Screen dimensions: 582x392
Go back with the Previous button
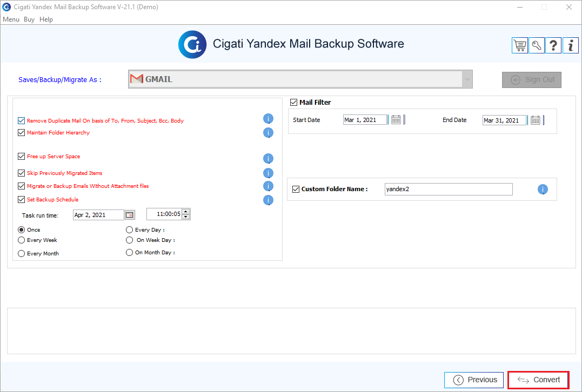(474, 380)
